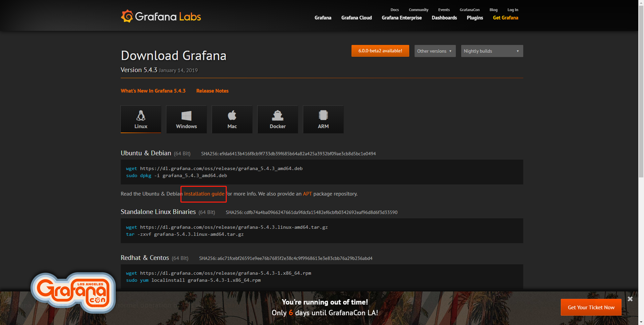Click the GrafanaCon Los Angeles logo
644x325 pixels.
[73, 293]
